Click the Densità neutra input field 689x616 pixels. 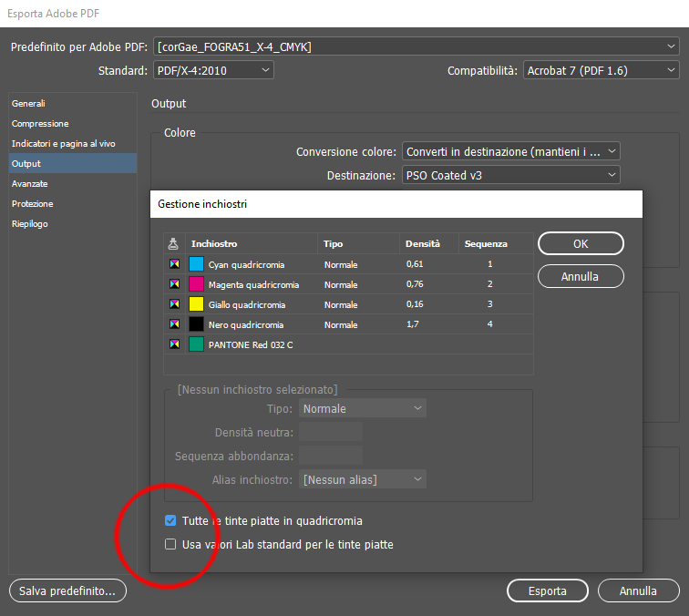coord(331,432)
